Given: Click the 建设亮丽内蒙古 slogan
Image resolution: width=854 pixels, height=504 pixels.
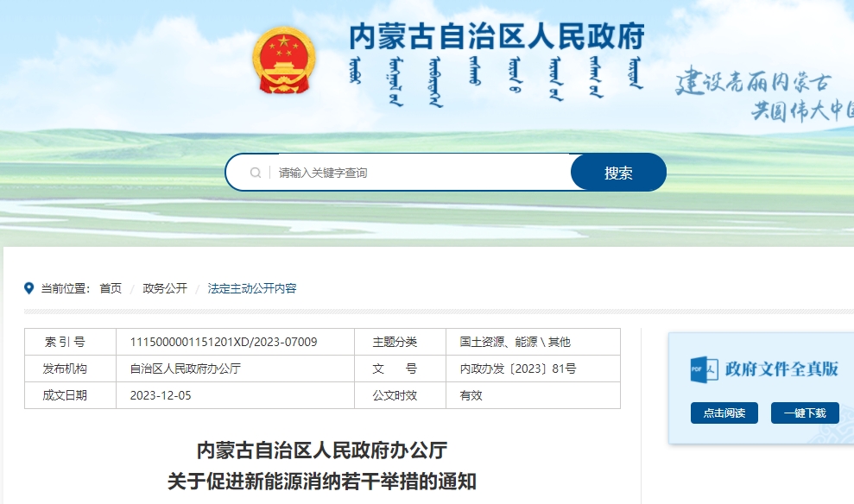Looking at the screenshot, I should 753,82.
